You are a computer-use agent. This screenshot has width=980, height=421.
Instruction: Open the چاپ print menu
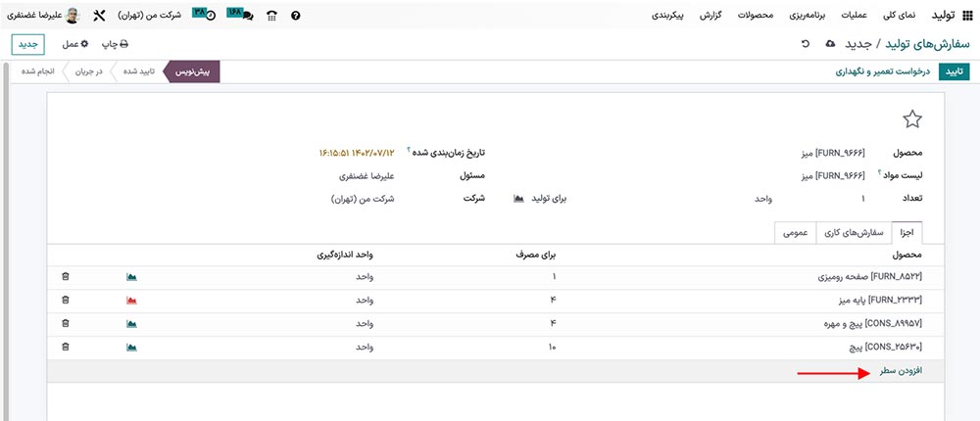click(x=115, y=44)
